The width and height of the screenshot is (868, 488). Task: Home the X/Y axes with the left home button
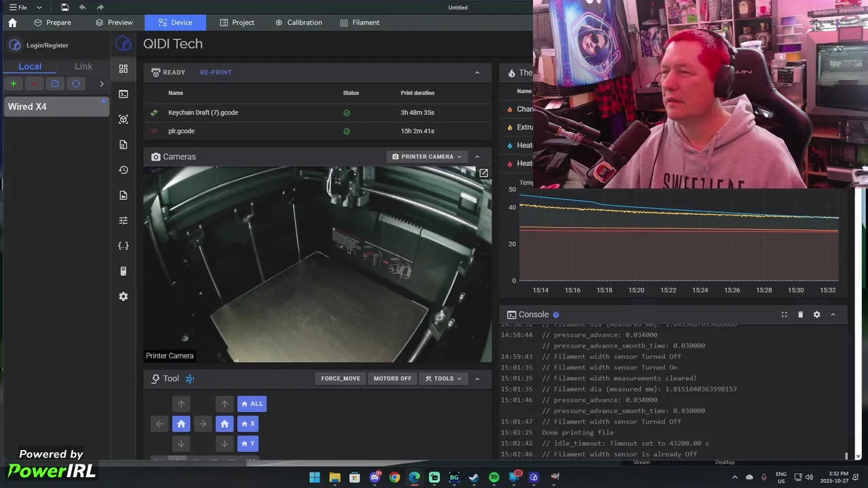point(181,424)
